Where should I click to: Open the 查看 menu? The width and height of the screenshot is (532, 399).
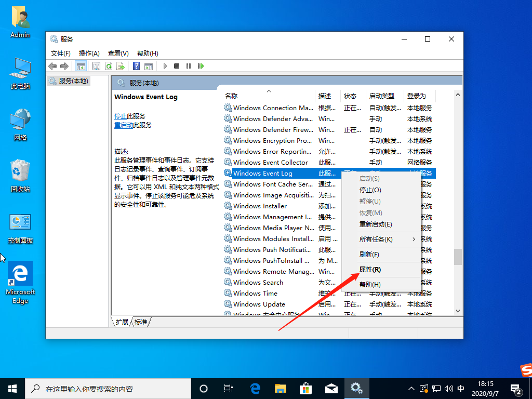coord(117,53)
